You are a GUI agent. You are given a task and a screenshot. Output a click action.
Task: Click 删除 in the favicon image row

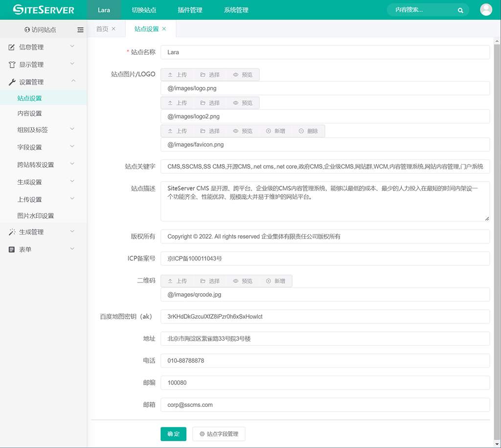click(x=308, y=131)
